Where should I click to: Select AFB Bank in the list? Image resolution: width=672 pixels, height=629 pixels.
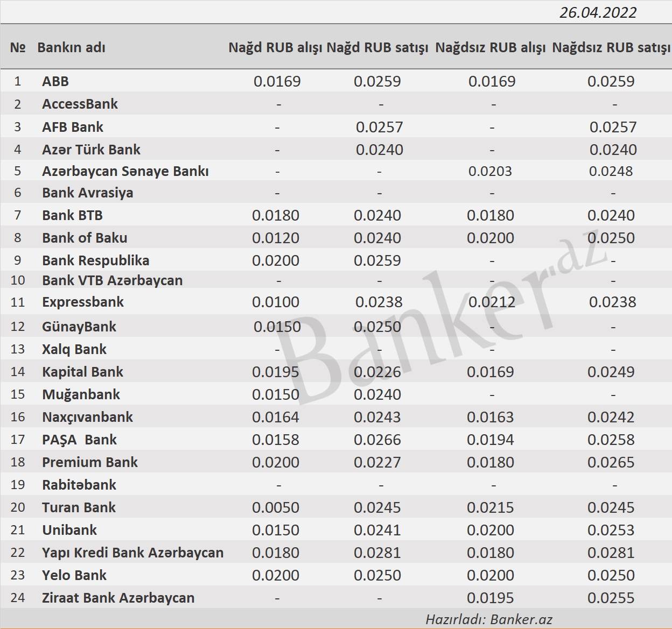73,127
